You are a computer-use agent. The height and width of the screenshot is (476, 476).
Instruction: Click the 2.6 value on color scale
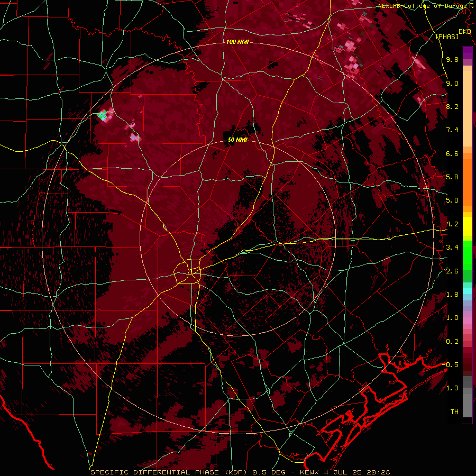pos(452,271)
